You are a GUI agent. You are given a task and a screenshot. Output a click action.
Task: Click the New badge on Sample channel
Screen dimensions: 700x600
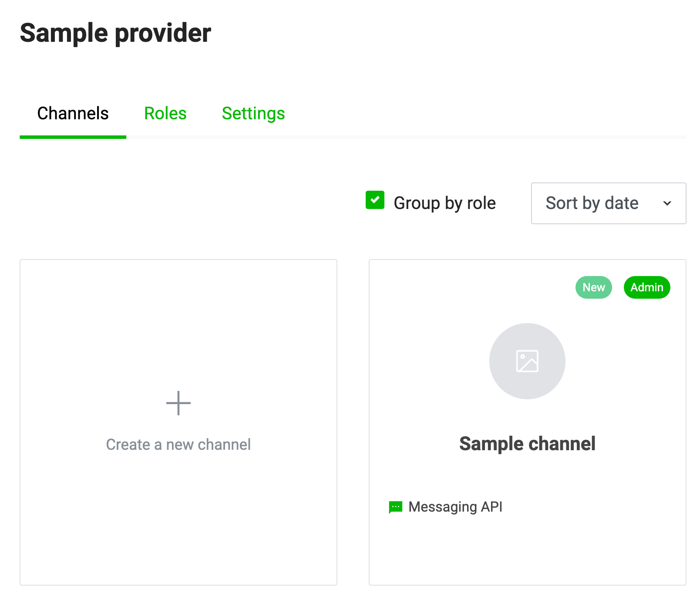(593, 287)
